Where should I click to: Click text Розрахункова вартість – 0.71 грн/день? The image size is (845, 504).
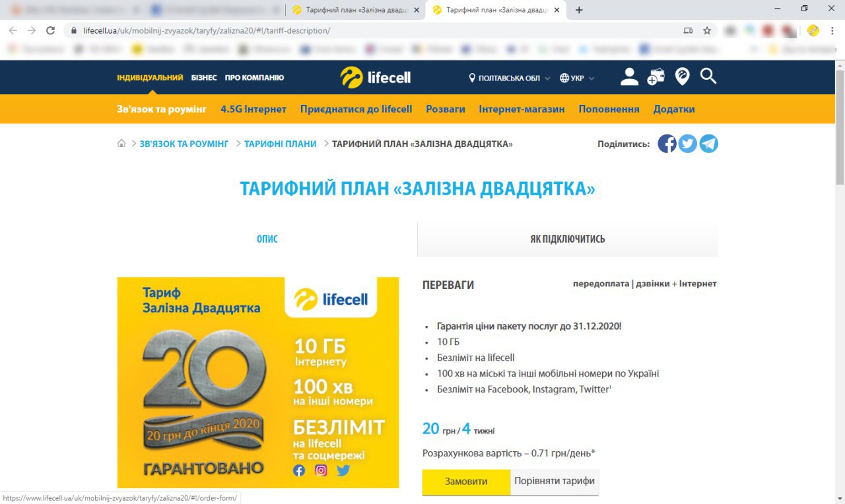(509, 453)
